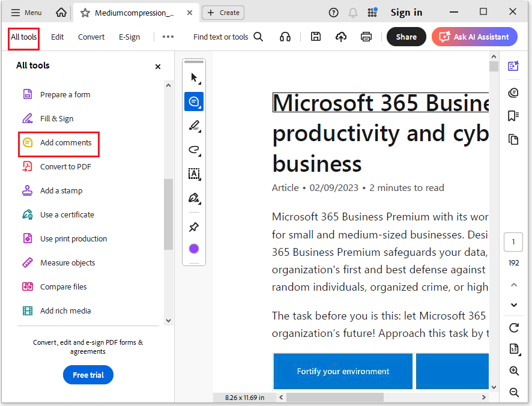This screenshot has width=532, height=406.
Task: Pick the freehand Draw tool
Action: coord(194,150)
